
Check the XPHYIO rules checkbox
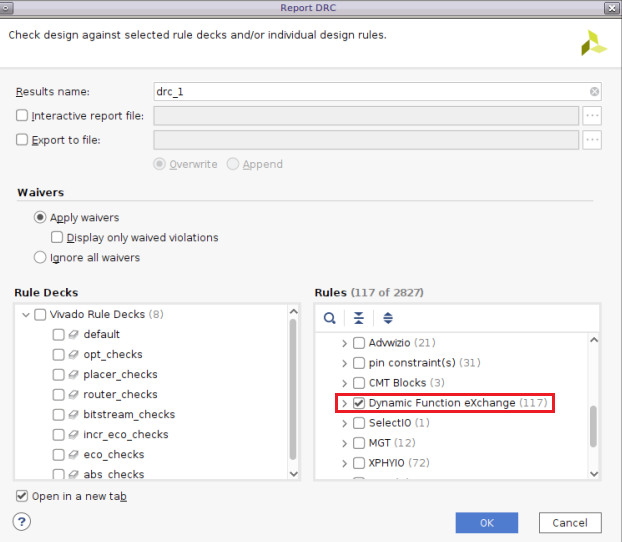[x=359, y=463]
